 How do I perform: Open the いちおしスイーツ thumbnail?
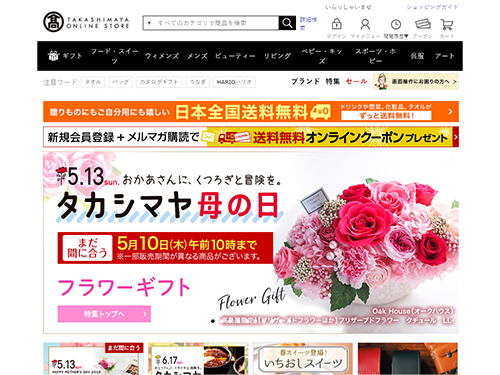[x=303, y=359]
